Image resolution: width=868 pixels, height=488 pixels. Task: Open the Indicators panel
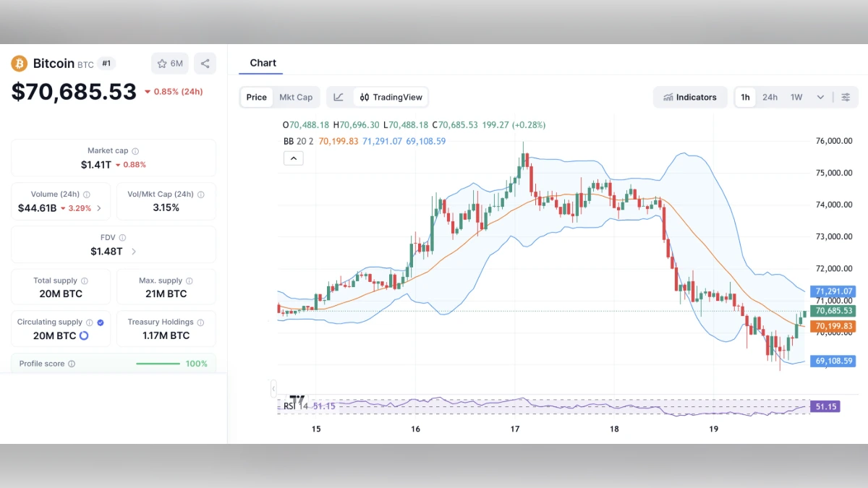[690, 97]
